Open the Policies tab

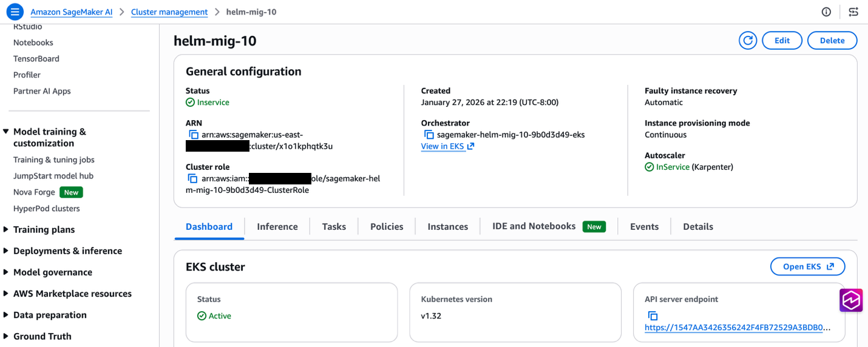(387, 226)
